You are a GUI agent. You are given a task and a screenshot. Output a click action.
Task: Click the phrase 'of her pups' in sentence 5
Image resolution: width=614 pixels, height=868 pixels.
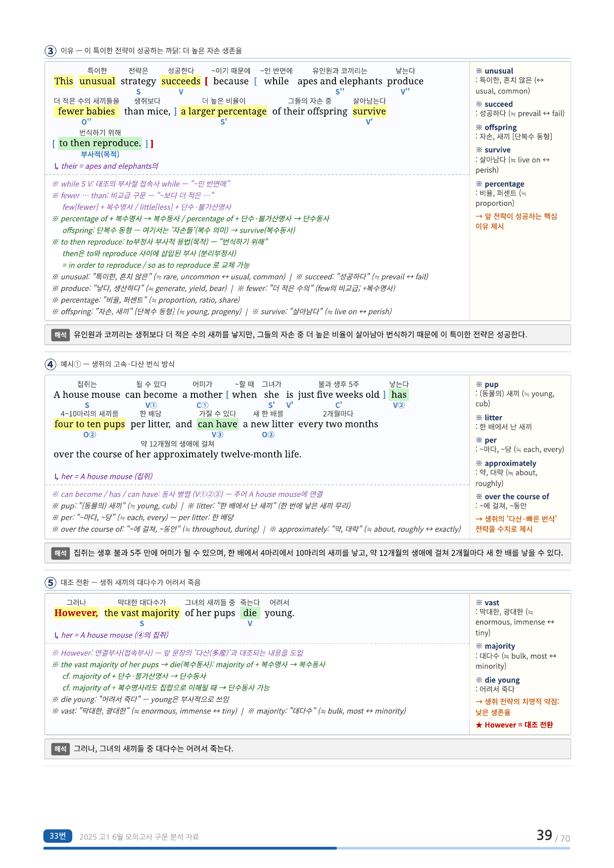[210, 613]
